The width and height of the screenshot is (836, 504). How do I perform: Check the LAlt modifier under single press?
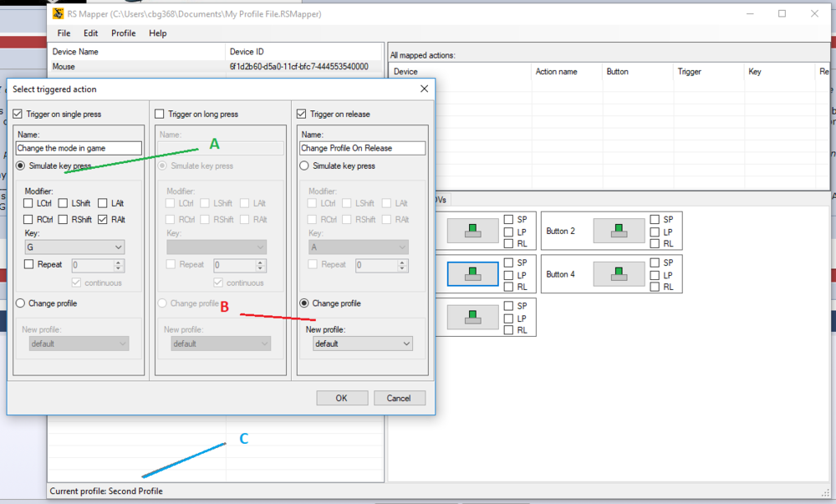click(x=102, y=203)
